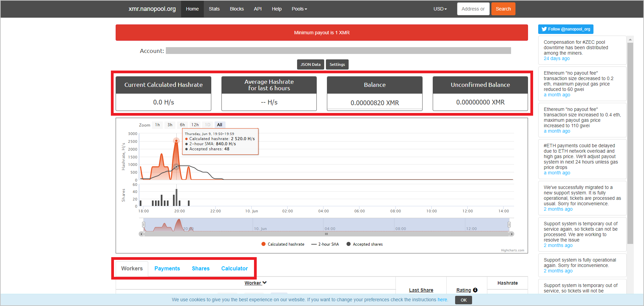Set chart zoom to All
644x306 pixels.
click(220, 125)
